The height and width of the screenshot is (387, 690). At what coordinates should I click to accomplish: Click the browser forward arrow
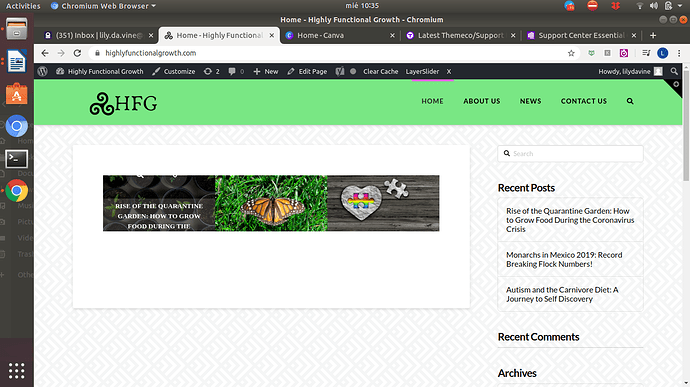[x=61, y=53]
